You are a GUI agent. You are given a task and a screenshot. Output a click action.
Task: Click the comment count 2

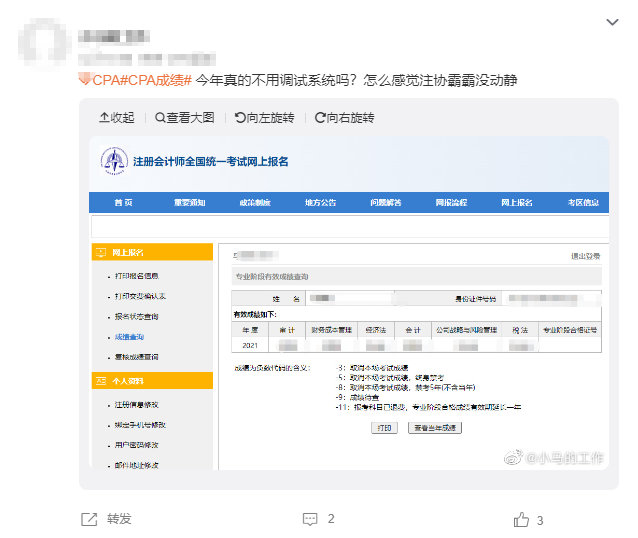(x=331, y=519)
